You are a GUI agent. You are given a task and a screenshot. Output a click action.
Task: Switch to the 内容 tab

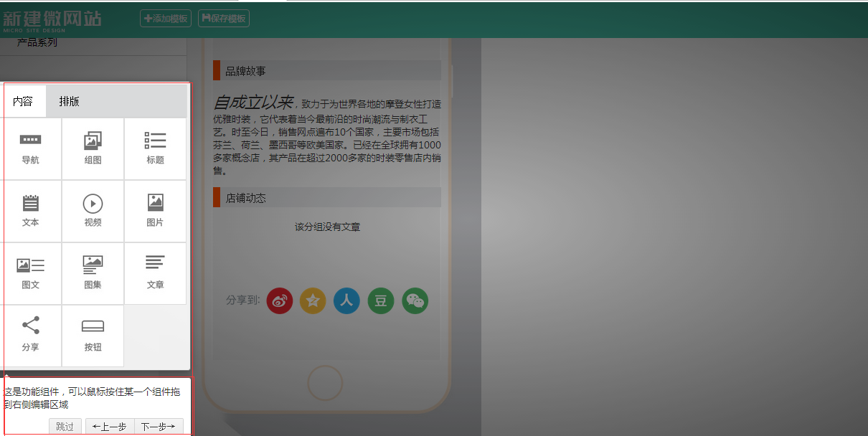click(23, 101)
